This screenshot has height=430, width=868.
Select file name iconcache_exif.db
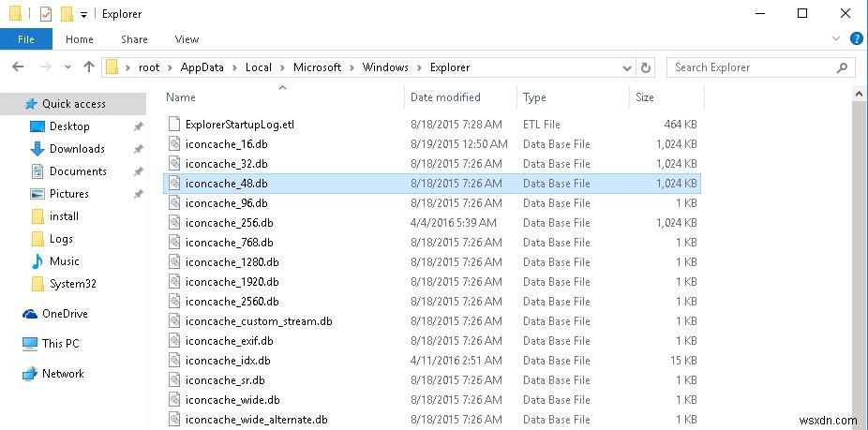pyautogui.click(x=229, y=341)
